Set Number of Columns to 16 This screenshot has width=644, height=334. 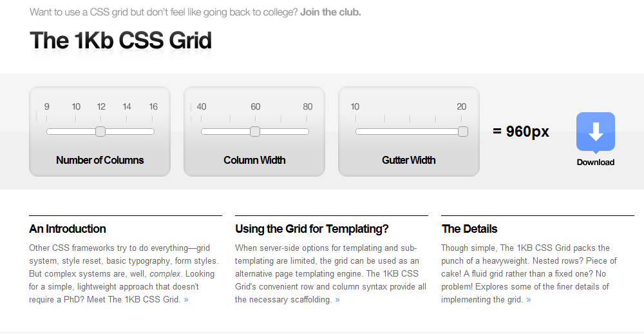click(x=152, y=132)
